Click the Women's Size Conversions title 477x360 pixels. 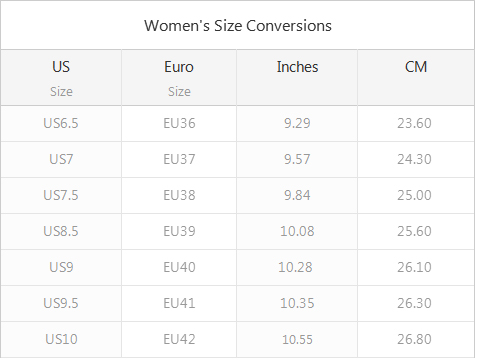click(x=238, y=26)
